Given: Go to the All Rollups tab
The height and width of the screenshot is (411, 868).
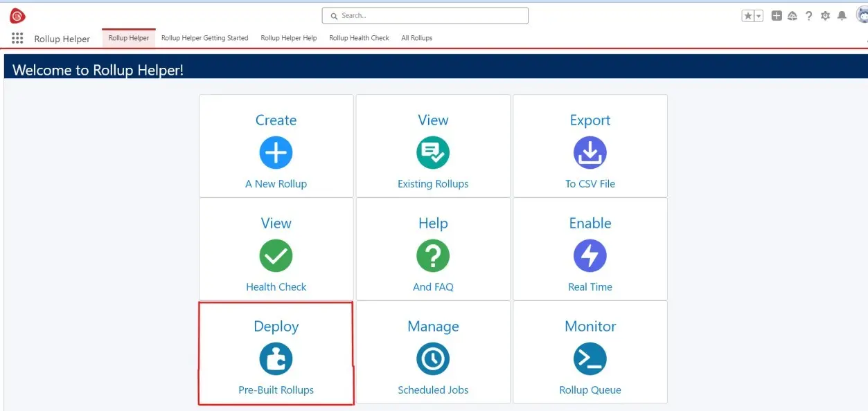Looking at the screenshot, I should (x=416, y=38).
